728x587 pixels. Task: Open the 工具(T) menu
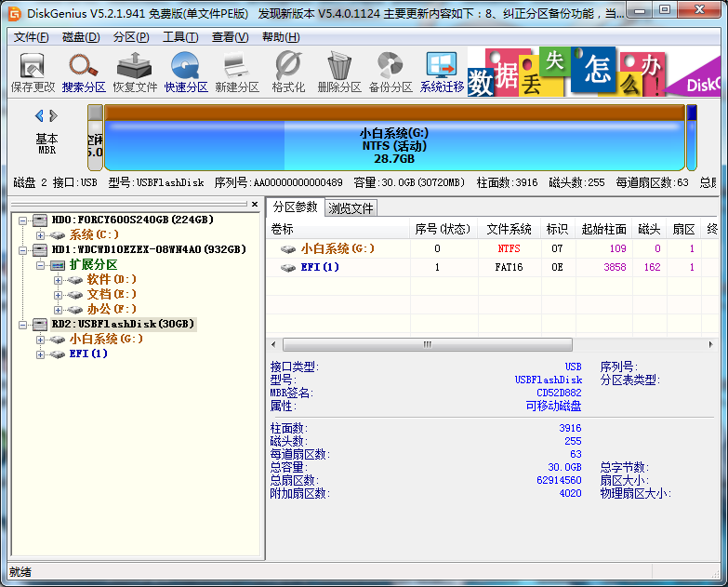[x=179, y=37]
